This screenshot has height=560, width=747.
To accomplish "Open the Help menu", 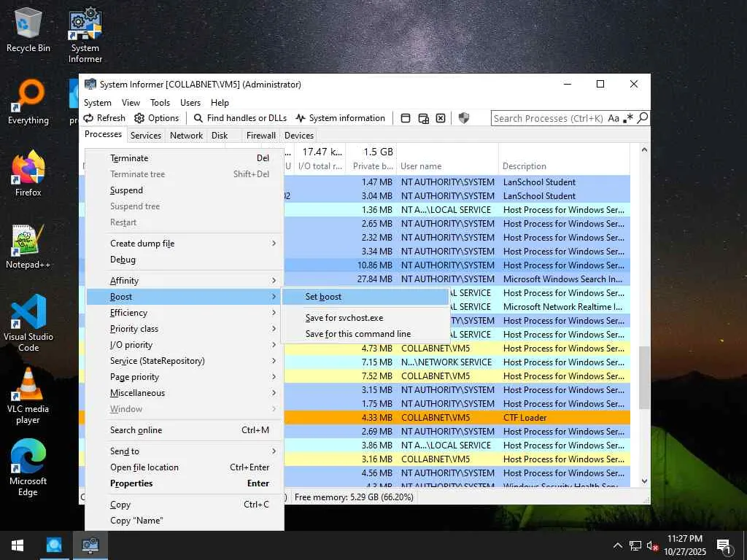I will click(x=220, y=102).
